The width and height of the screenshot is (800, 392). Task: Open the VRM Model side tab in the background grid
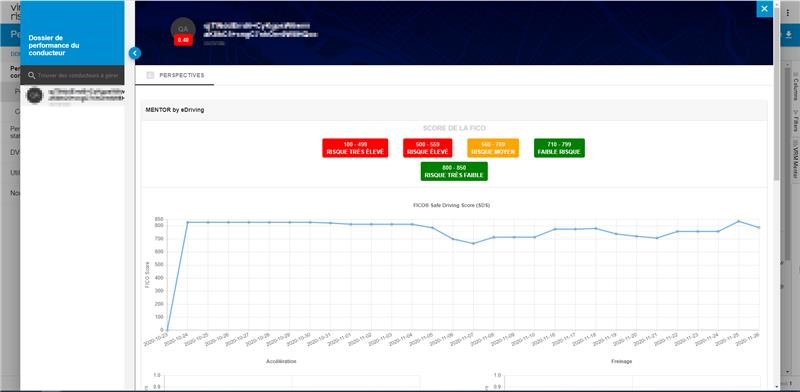point(795,160)
